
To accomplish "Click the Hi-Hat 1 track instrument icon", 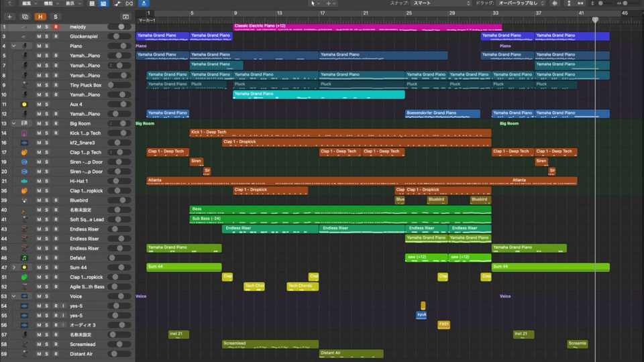I will pyautogui.click(x=24, y=181).
